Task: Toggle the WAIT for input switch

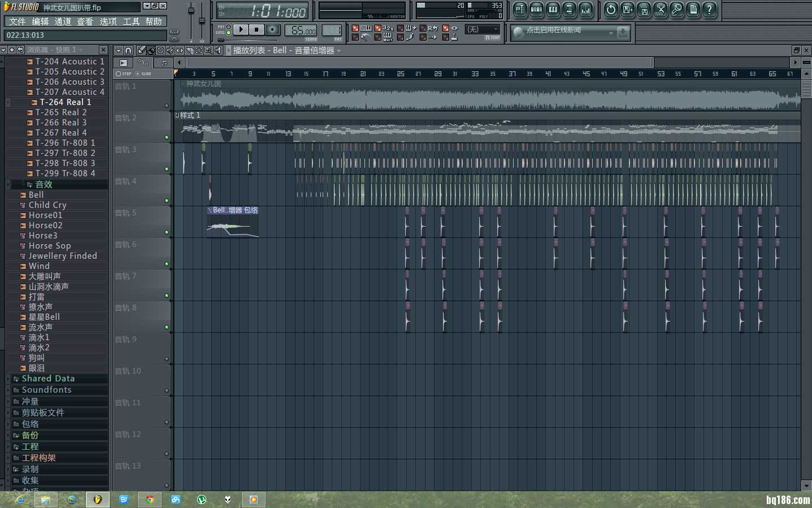Action: [378, 37]
